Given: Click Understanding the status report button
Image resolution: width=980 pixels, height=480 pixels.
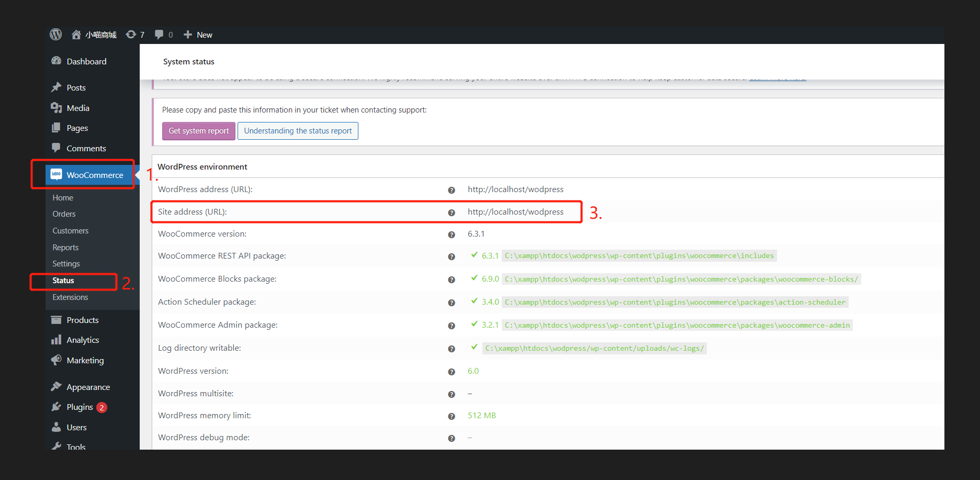Looking at the screenshot, I should click(298, 131).
